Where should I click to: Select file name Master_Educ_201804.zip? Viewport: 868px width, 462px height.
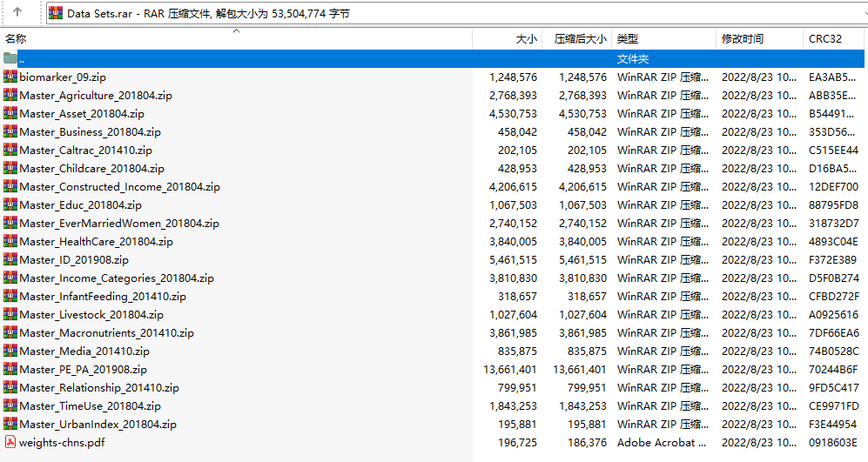pyautogui.click(x=81, y=204)
